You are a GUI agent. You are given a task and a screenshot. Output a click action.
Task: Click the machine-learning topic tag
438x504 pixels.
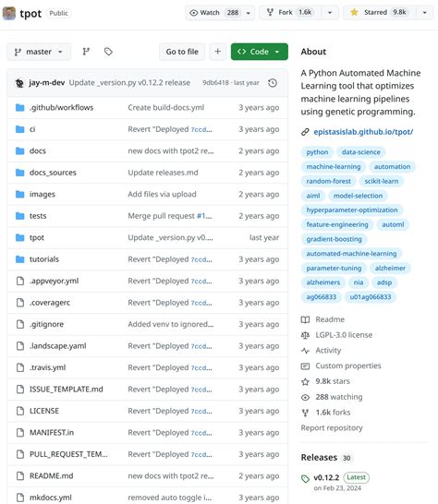[334, 166]
